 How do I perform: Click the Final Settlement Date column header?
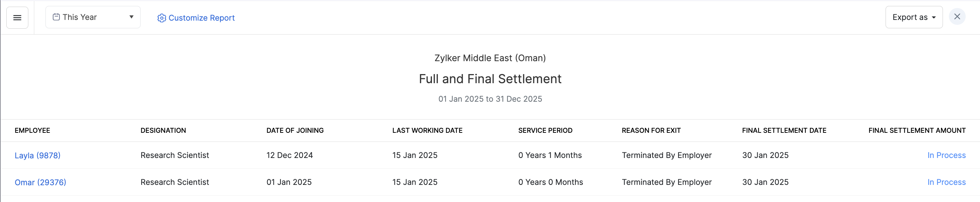point(784,130)
